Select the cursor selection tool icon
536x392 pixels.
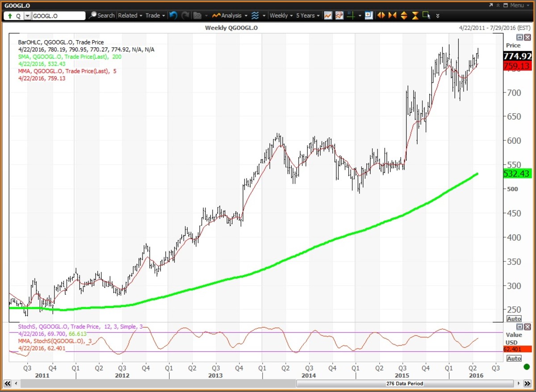tap(427, 15)
